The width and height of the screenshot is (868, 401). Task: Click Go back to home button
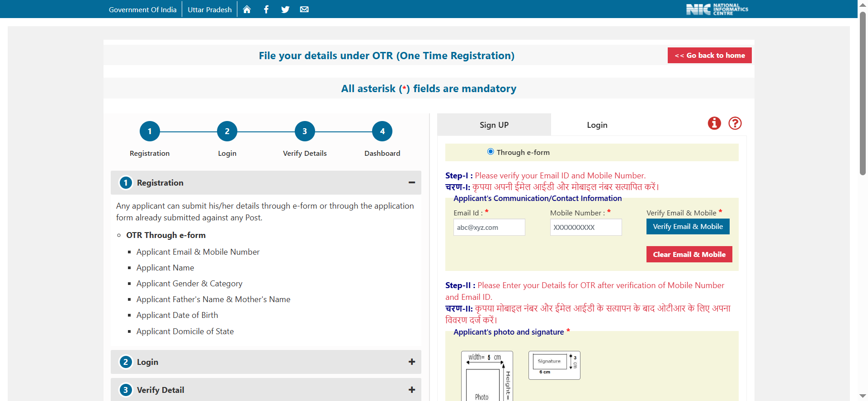(x=710, y=56)
